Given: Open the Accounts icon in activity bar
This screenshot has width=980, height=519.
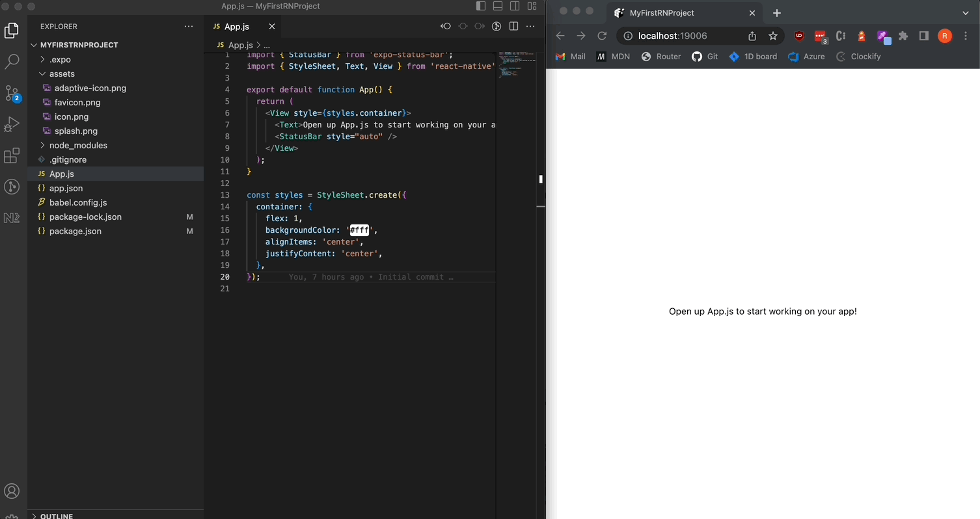Looking at the screenshot, I should click(x=12, y=491).
